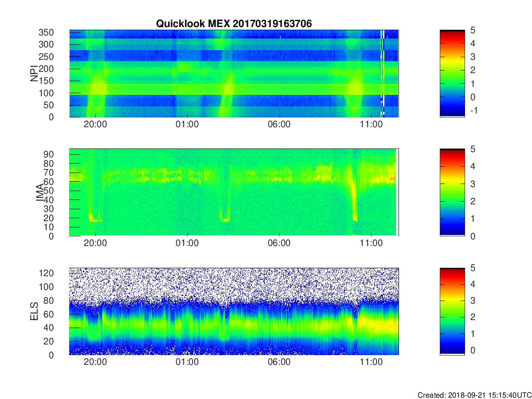Open the IMA spectrogram plot
Screen dimensions: 532x399
coord(234,192)
